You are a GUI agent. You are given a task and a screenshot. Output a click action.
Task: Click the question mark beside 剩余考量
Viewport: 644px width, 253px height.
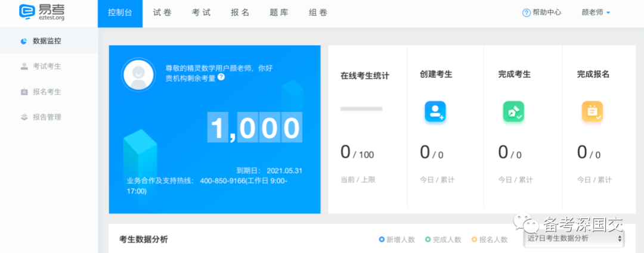[221, 77]
